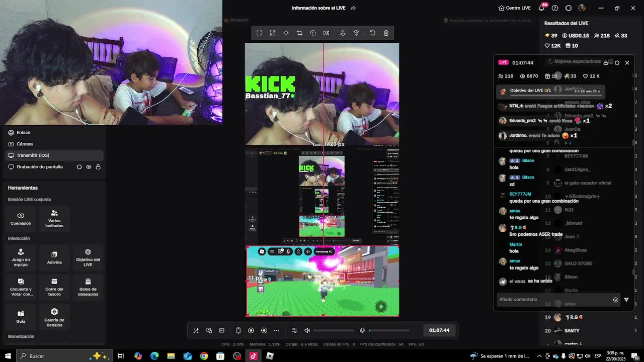Open the app settings gear at top
This screenshot has width=644, height=362.
[x=569, y=8]
